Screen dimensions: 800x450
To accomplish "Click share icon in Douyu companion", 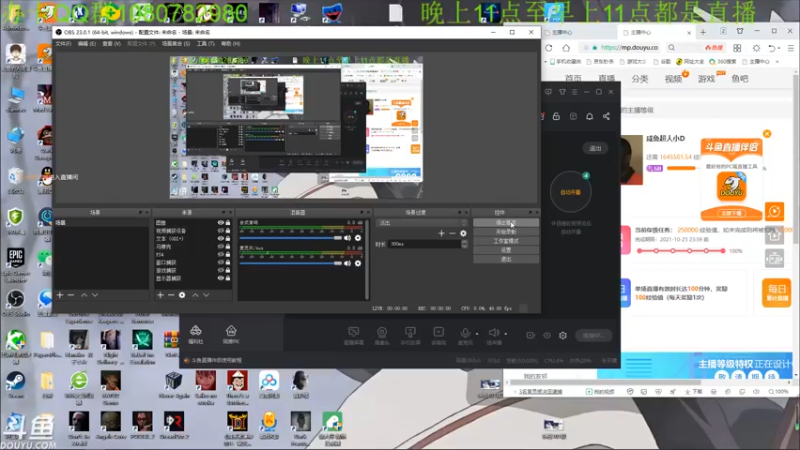I will [606, 116].
